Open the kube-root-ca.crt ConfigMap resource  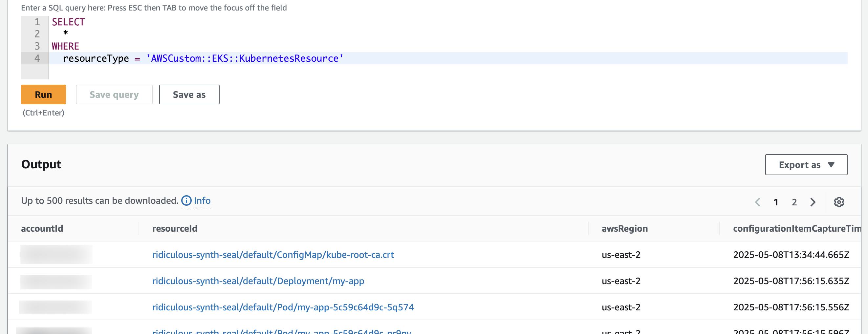tap(273, 255)
